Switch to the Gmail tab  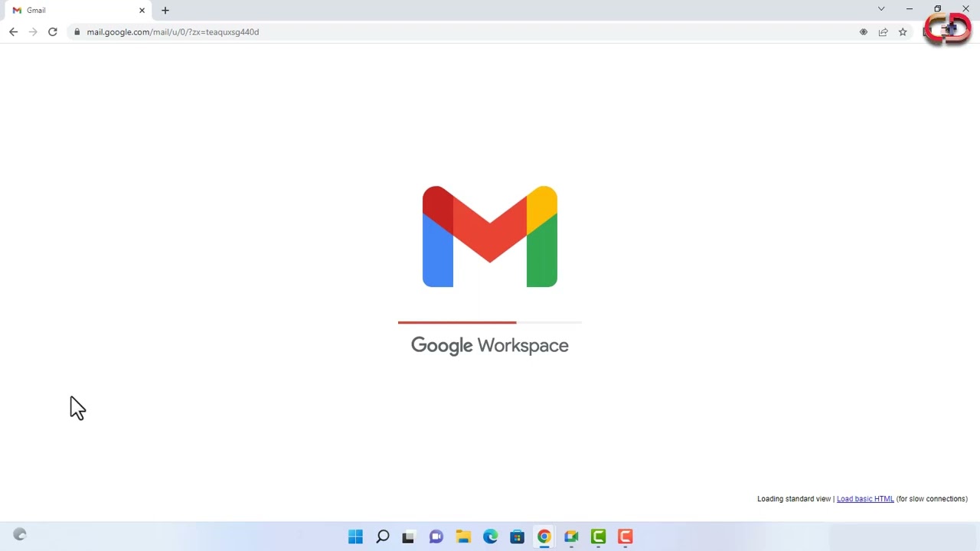point(77,10)
